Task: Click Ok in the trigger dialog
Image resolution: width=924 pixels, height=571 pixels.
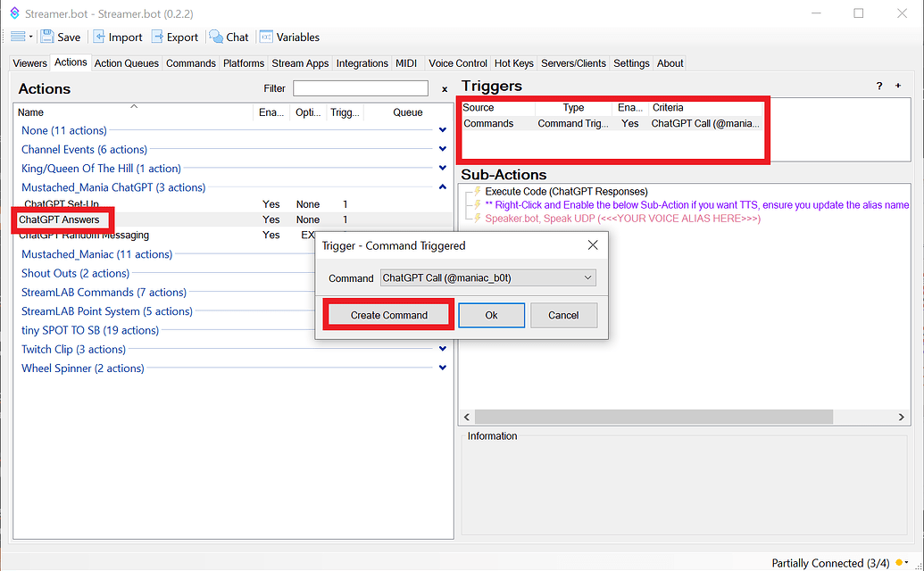Action: coord(491,315)
